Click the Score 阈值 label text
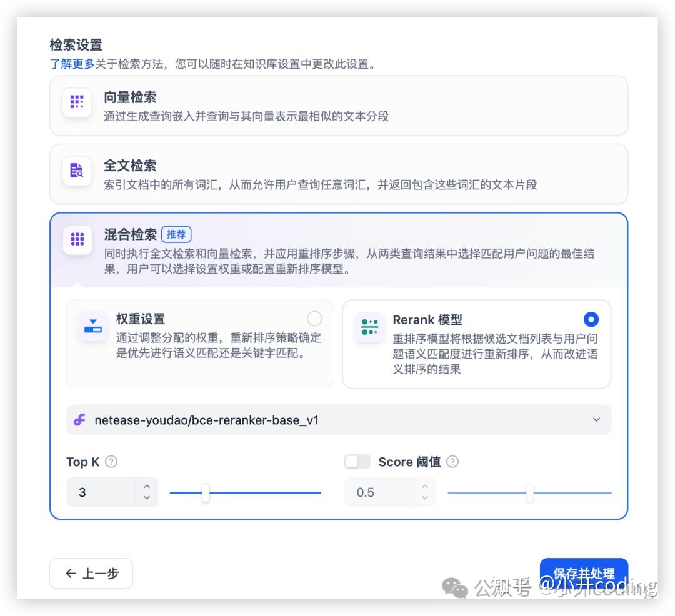 (409, 462)
